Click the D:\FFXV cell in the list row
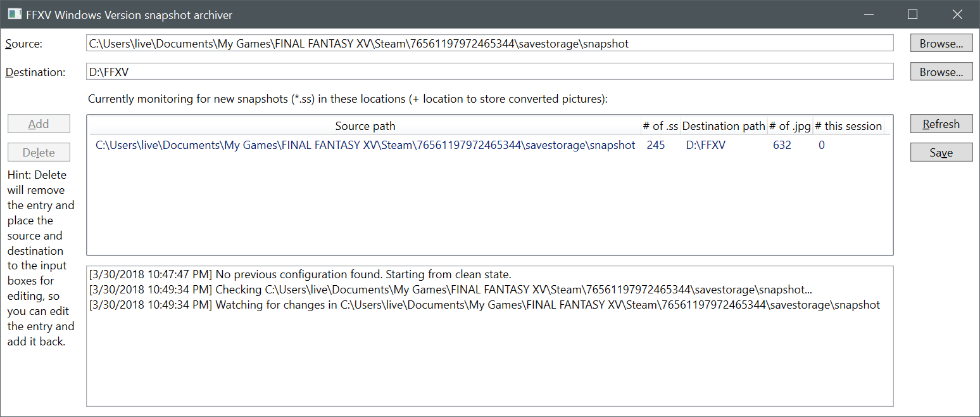This screenshot has height=417, width=980. point(706,145)
